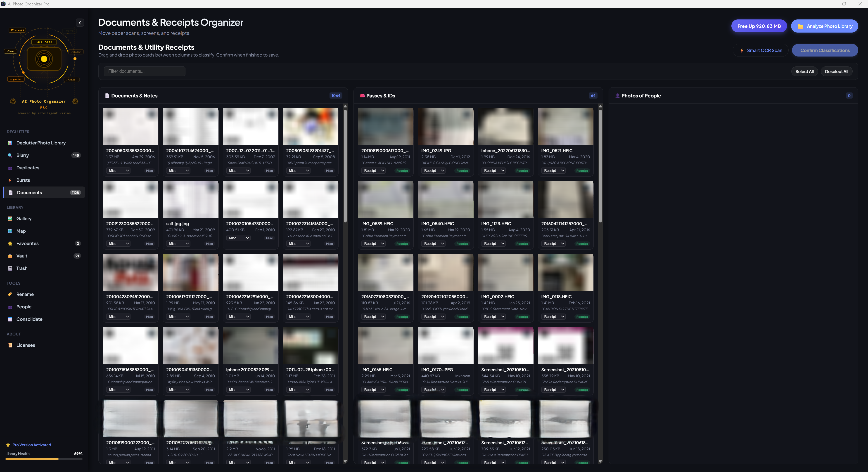Click the Duplicates sidebar icon
The image size is (868, 472).
10,168
